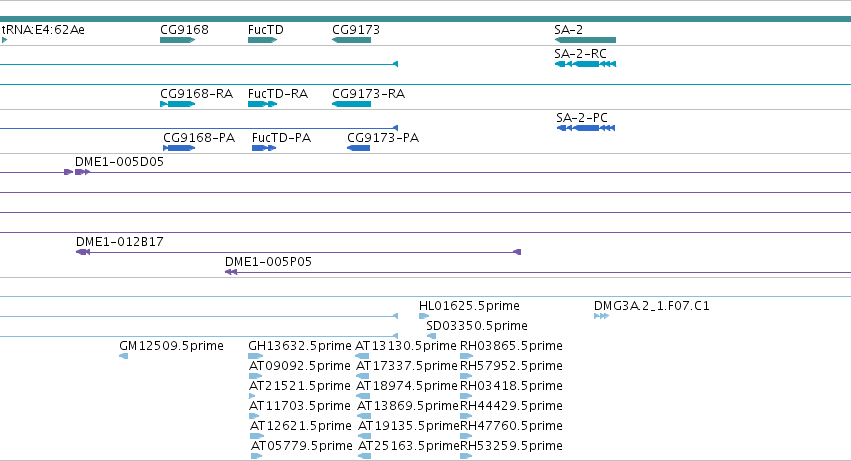Screen dimensions: 851x461
Task: Select the CG9168-RA transcript feature
Action: [x=177, y=104]
